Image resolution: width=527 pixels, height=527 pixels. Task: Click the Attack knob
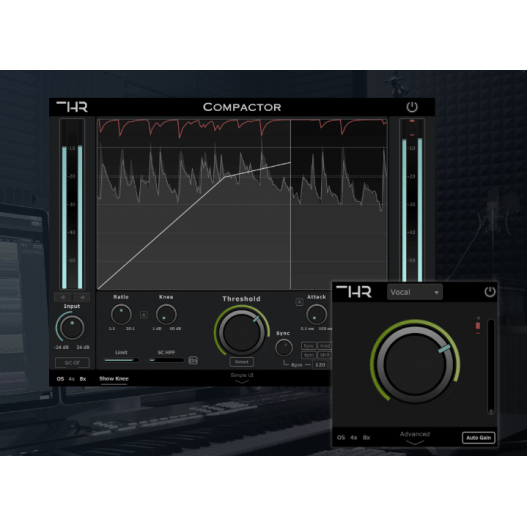point(316,315)
